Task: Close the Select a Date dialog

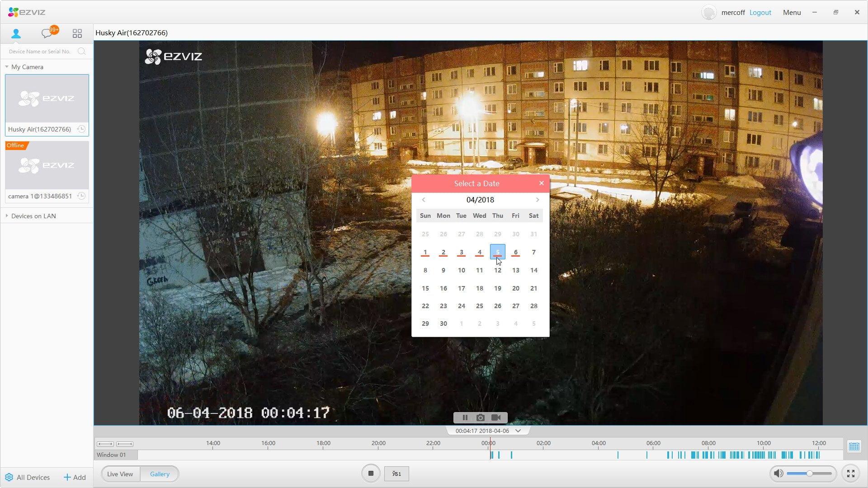Action: [541, 183]
